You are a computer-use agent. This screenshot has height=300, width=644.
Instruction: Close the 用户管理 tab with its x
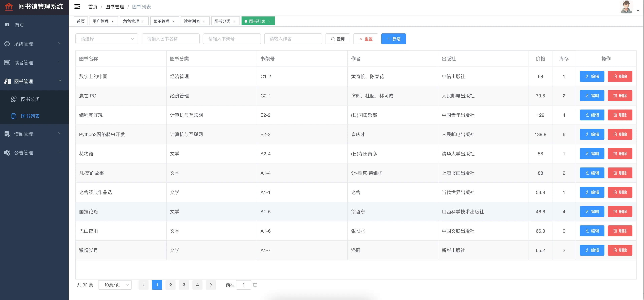tap(113, 22)
